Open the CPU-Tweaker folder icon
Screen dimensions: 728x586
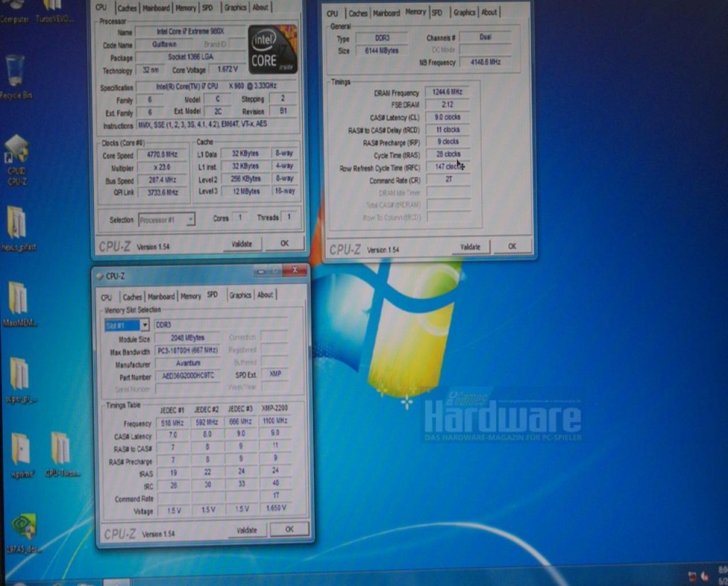62,454
